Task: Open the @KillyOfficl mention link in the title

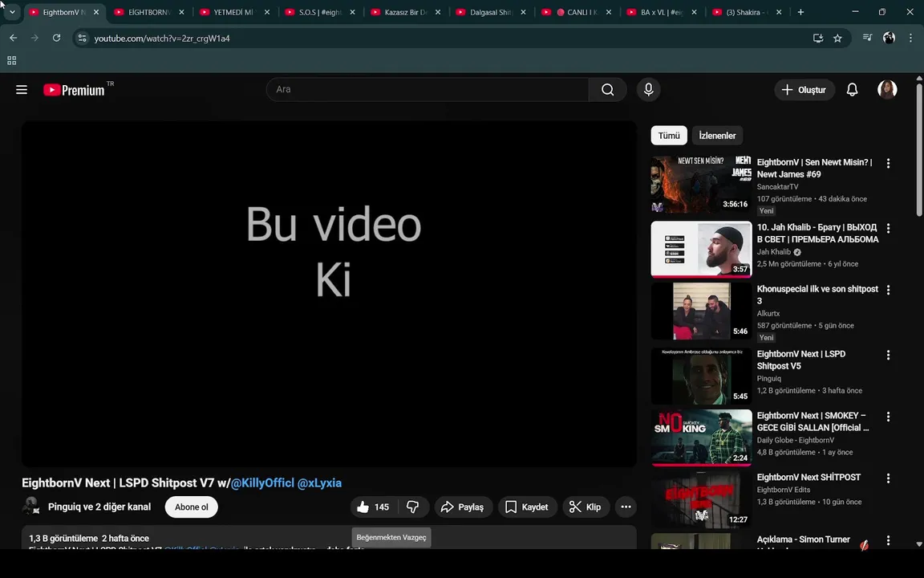Action: point(262,482)
